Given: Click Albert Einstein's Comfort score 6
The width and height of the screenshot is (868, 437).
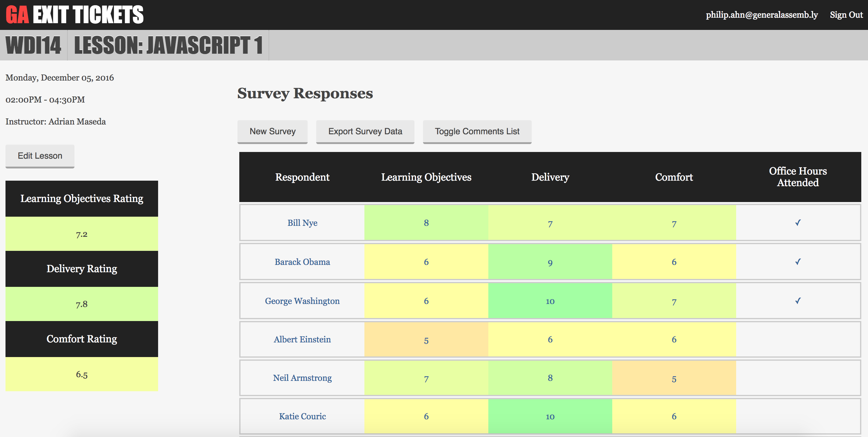Looking at the screenshot, I should tap(674, 339).
